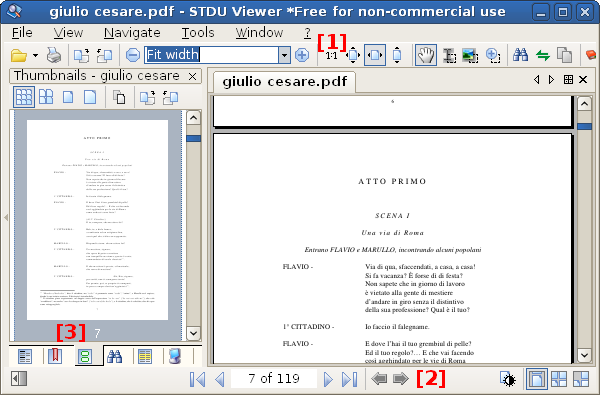The width and height of the screenshot is (600, 395).
Task: Select smallest thumbnail grid size
Action: pyautogui.click(x=24, y=96)
